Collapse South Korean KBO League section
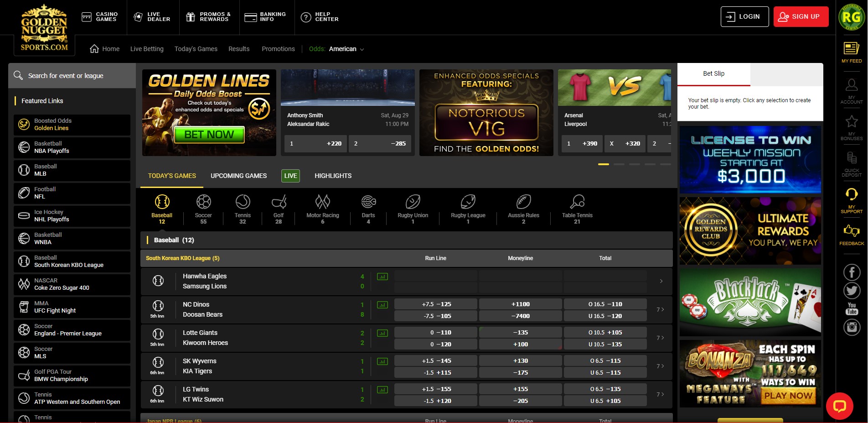The width and height of the screenshot is (868, 423). pos(407,258)
